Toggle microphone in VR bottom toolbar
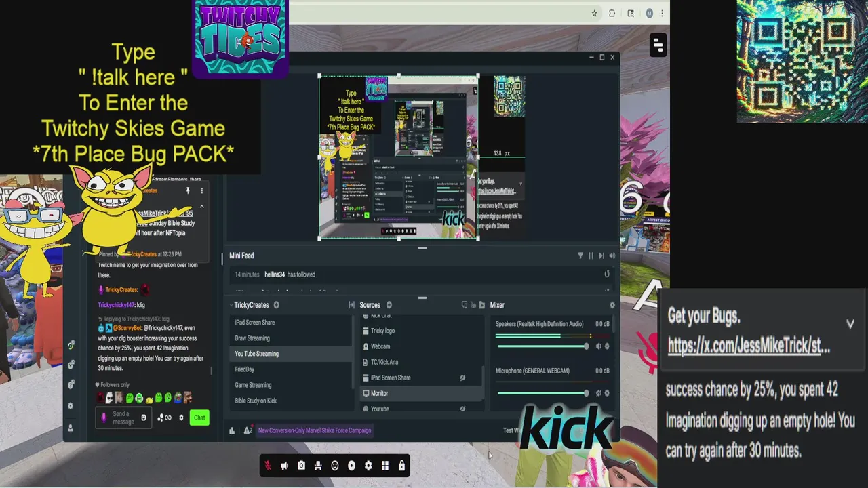Image resolution: width=868 pixels, height=488 pixels. (268, 466)
